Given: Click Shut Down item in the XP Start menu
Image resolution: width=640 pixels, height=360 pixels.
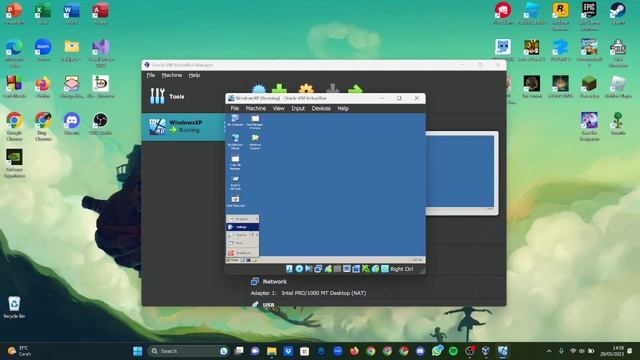Looking at the screenshot, I should (242, 253).
